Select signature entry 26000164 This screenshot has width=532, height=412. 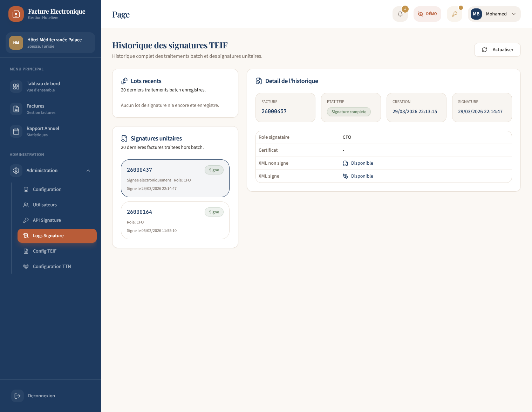175,220
